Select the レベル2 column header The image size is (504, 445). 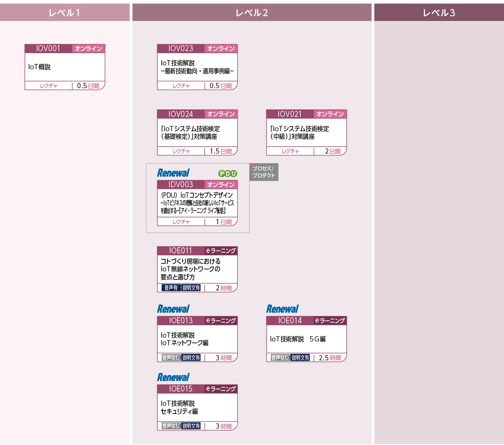(x=252, y=13)
